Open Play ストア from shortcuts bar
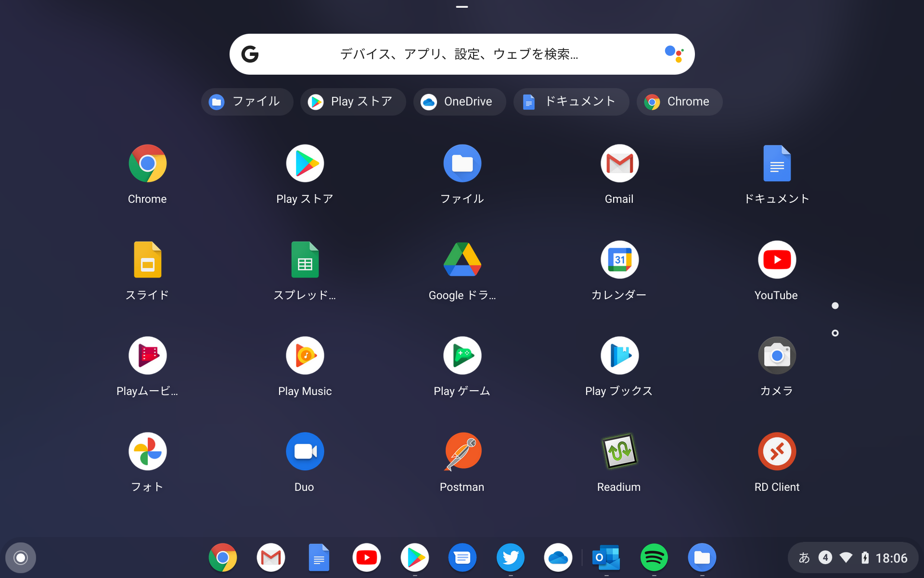The height and width of the screenshot is (578, 924). click(x=351, y=101)
